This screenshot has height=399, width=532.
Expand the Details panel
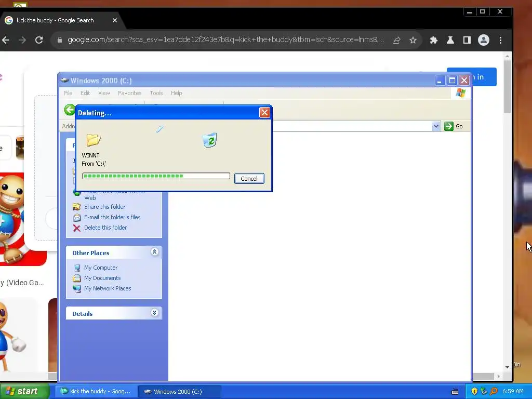pyautogui.click(x=154, y=312)
